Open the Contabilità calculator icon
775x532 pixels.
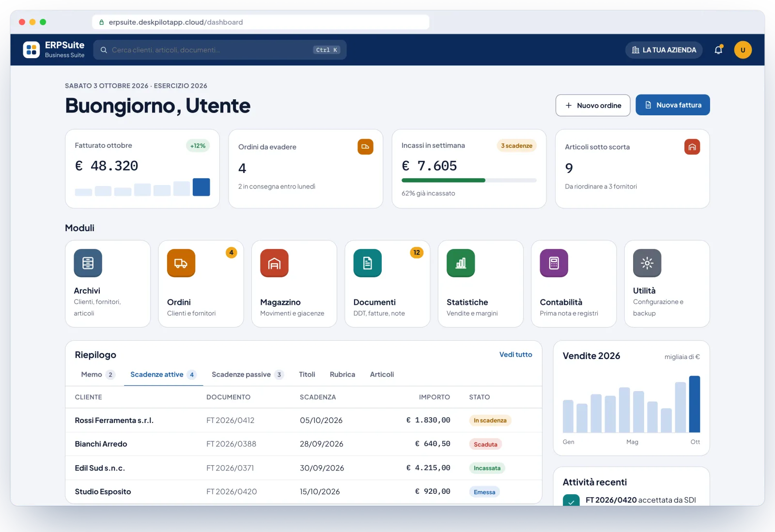point(554,263)
